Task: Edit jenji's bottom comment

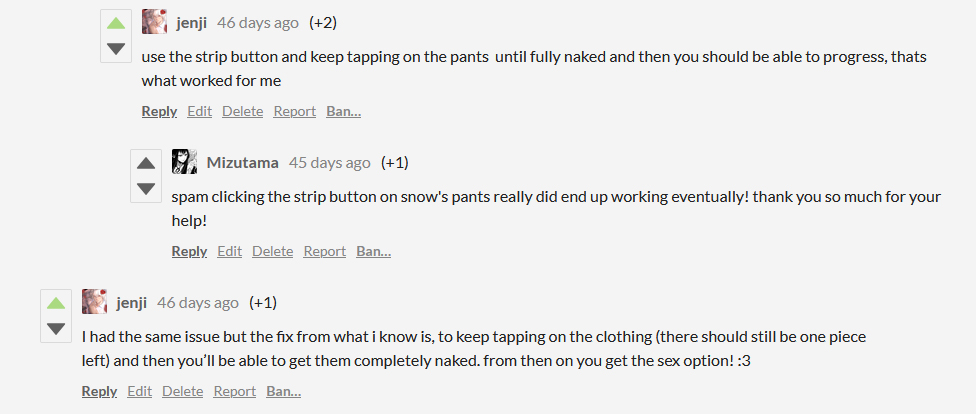Action: click(139, 391)
